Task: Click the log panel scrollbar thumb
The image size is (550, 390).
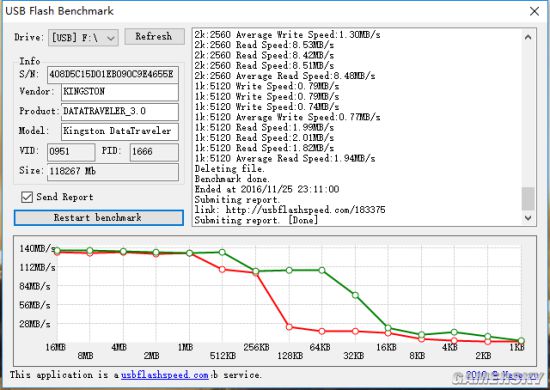Action: tap(528, 199)
